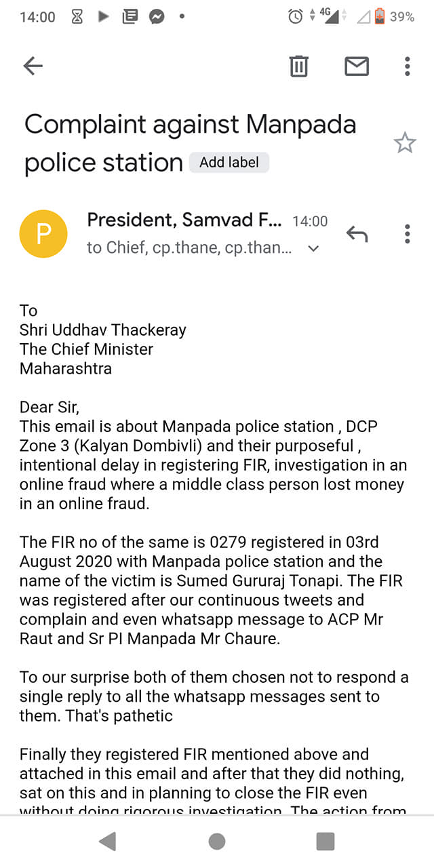434x868 pixels.
Task: Open the message options three-dot menu
Action: tap(407, 234)
